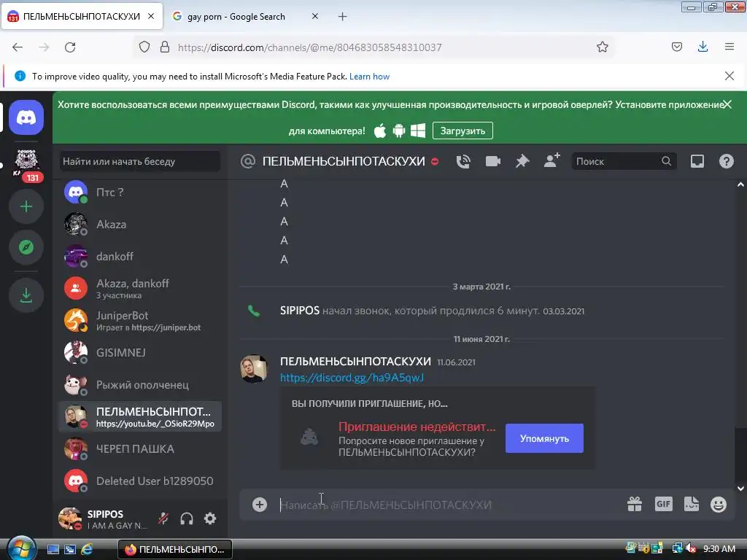The height and width of the screenshot is (560, 747).
Task: Open user settings gear icon
Action: pos(210,518)
